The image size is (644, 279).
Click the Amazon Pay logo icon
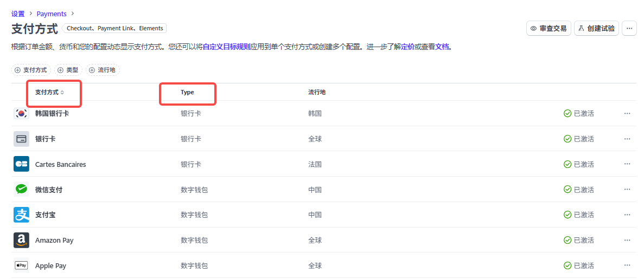21,241
